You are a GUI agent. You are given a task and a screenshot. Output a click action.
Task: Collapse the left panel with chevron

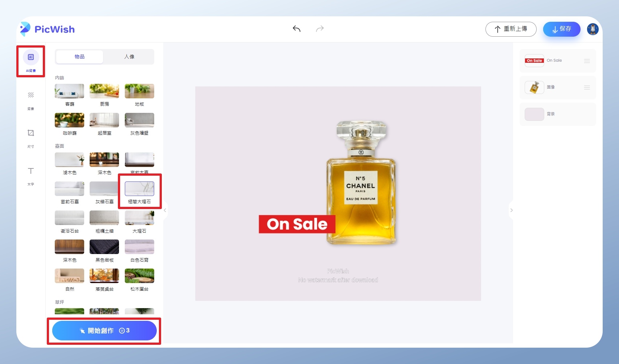coord(165,210)
